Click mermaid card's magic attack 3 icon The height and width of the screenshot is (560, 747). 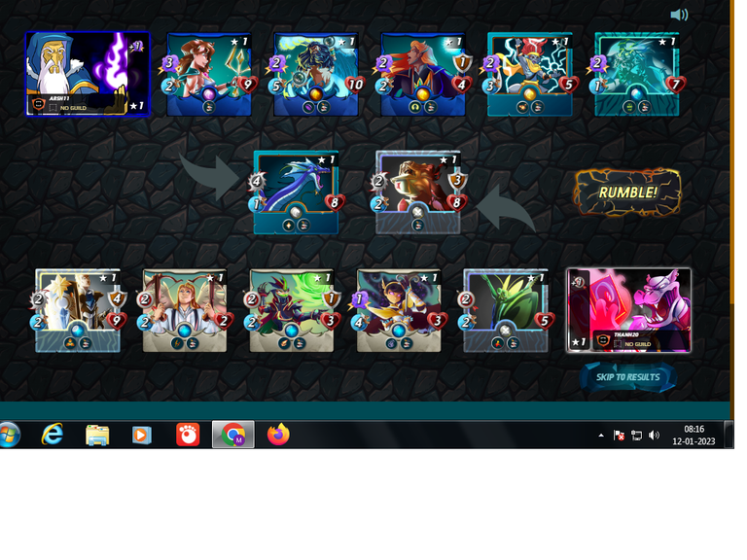click(169, 63)
